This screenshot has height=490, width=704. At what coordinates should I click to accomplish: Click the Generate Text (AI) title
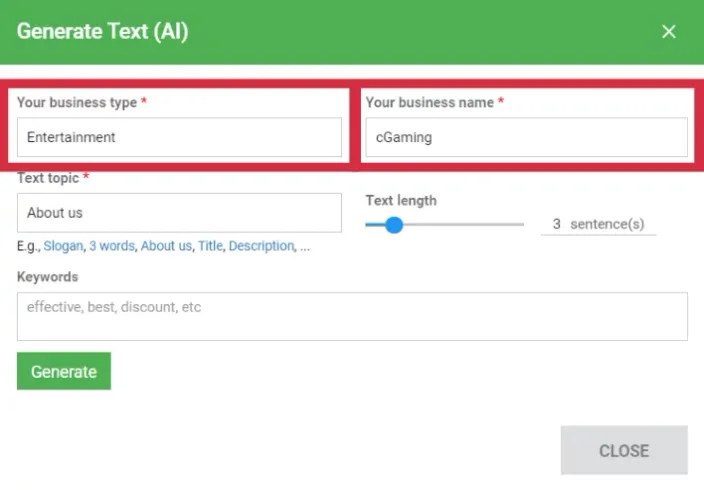click(102, 31)
